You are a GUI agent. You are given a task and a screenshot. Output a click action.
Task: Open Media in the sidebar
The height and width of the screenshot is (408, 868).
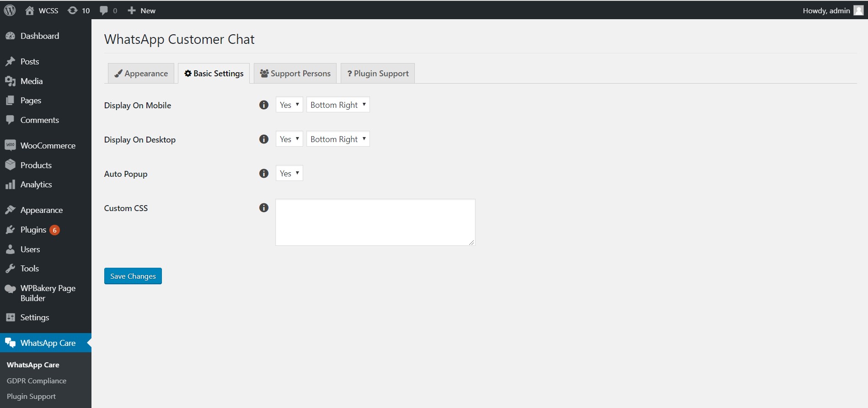click(46, 81)
